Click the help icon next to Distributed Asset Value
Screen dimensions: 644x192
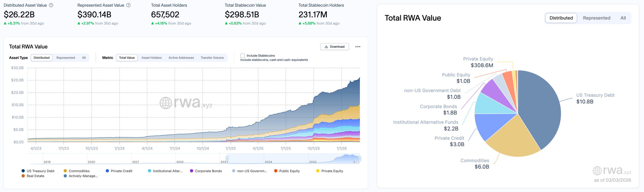click(x=51, y=5)
